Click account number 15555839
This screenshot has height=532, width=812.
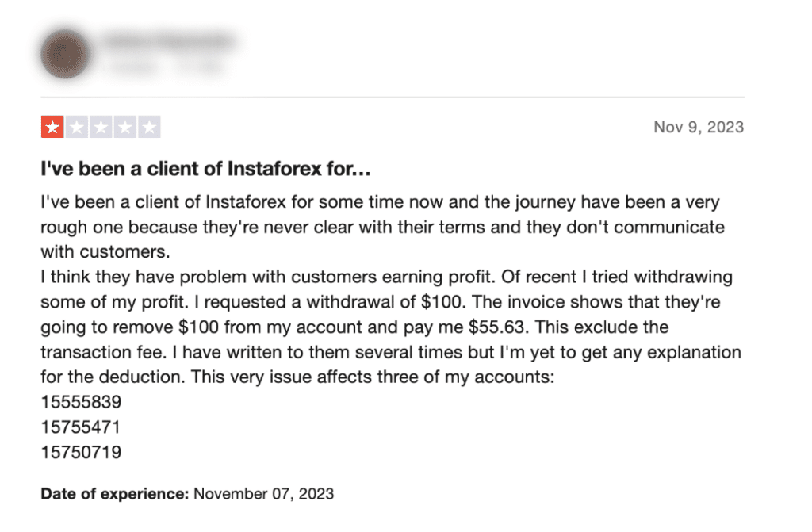[x=81, y=403]
